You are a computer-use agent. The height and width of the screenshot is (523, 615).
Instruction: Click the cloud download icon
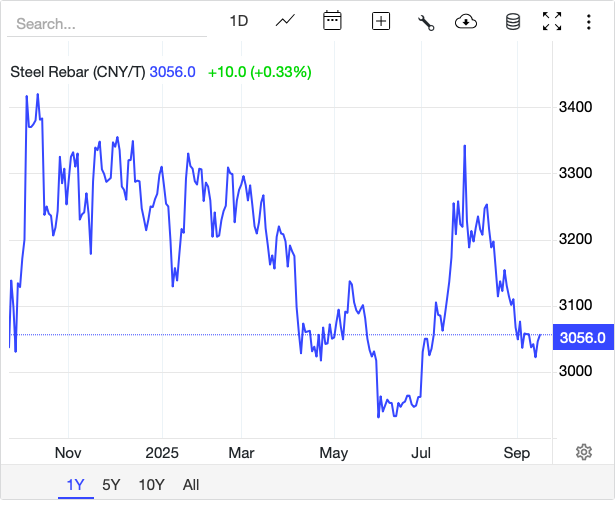coord(465,21)
